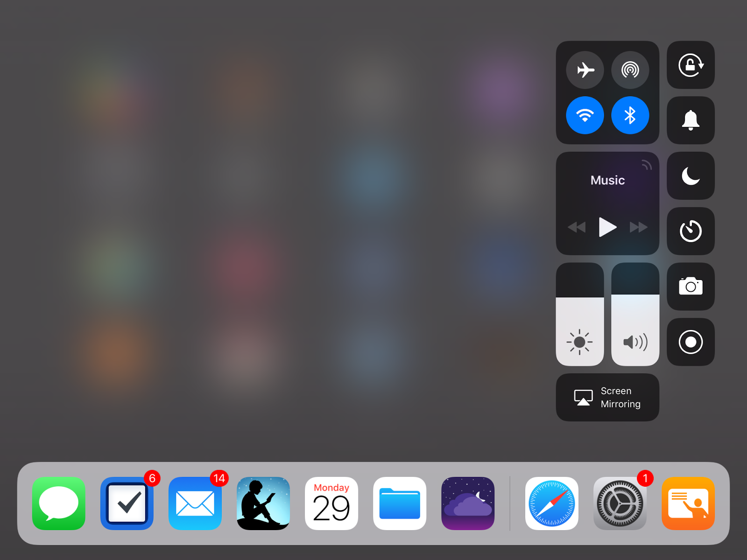This screenshot has width=747, height=560.
Task: Open Screen Mirroring options
Action: (x=607, y=398)
